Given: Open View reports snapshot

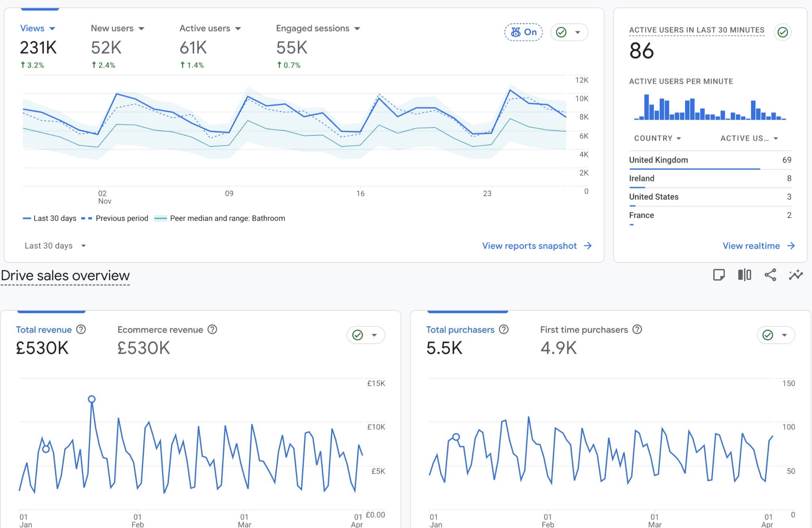Looking at the screenshot, I should point(536,246).
